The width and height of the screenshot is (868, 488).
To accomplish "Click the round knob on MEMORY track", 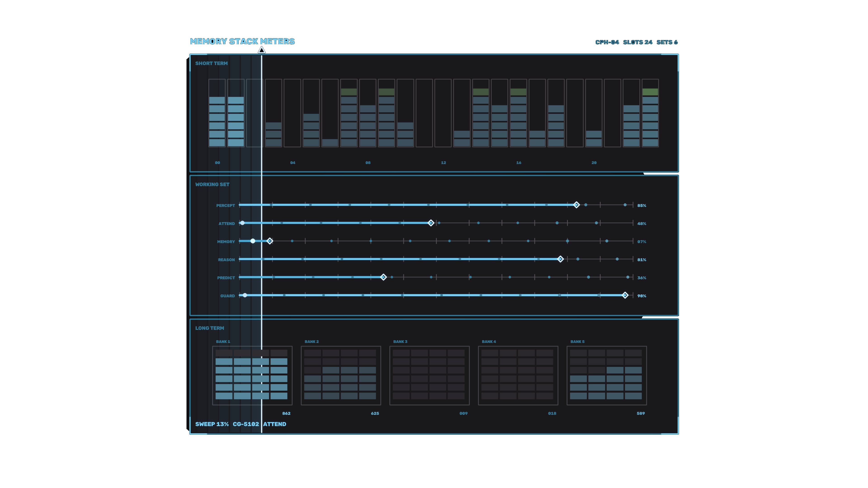I will [253, 241].
